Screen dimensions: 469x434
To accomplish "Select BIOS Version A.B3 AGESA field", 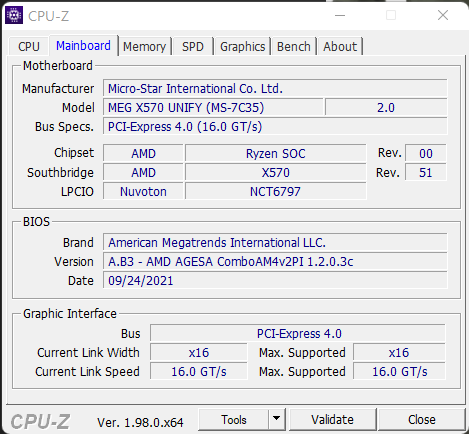I will coord(275,262).
